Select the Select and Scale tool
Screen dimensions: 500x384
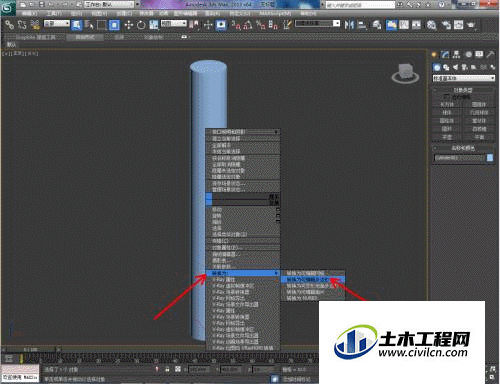pos(154,25)
